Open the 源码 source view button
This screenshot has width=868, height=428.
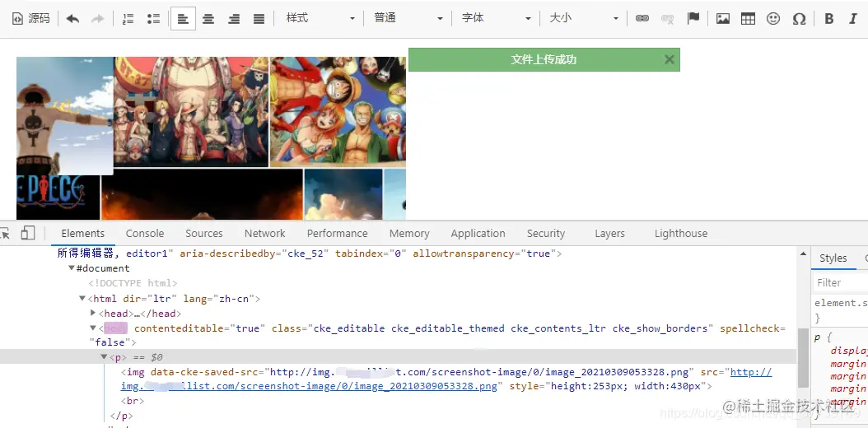point(31,18)
